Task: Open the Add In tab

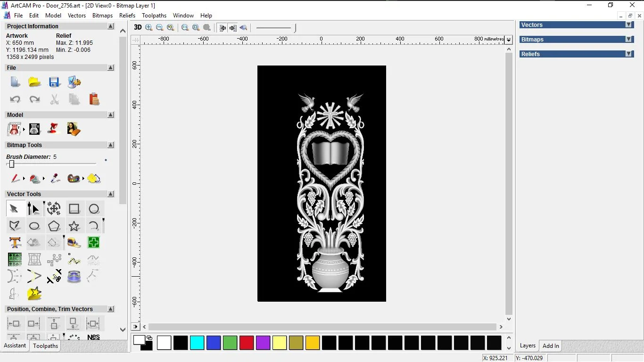Action: click(551, 346)
